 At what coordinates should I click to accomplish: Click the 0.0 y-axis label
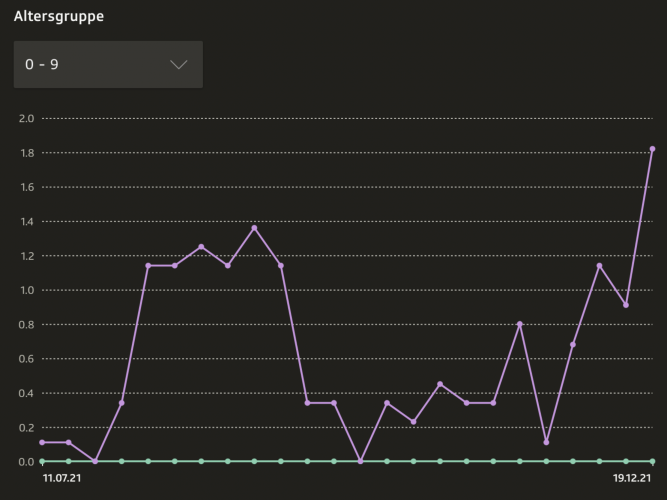click(x=26, y=462)
